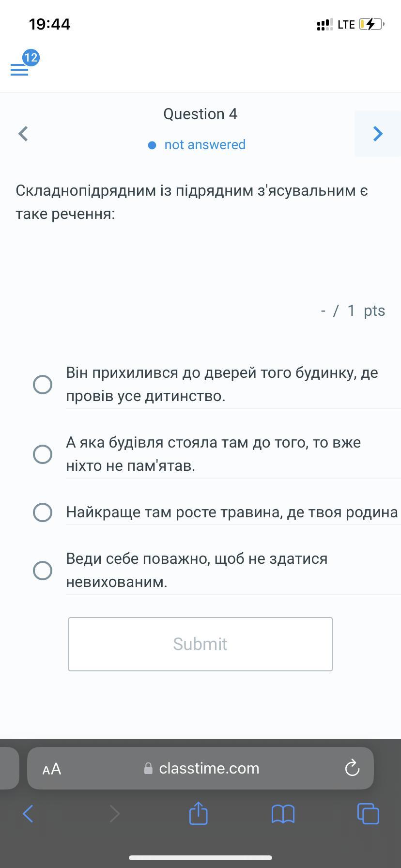Open the AA reader text size menu
Image resolution: width=401 pixels, height=868 pixels.
pos(51,769)
